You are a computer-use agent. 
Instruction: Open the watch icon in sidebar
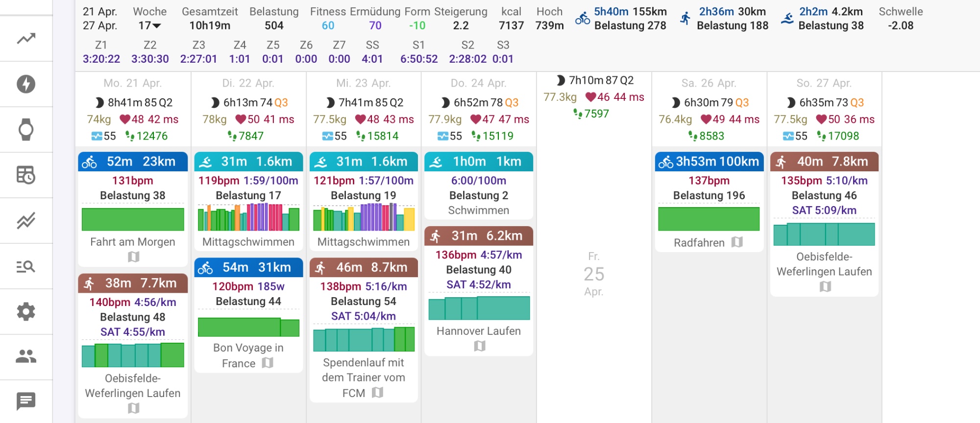click(26, 130)
